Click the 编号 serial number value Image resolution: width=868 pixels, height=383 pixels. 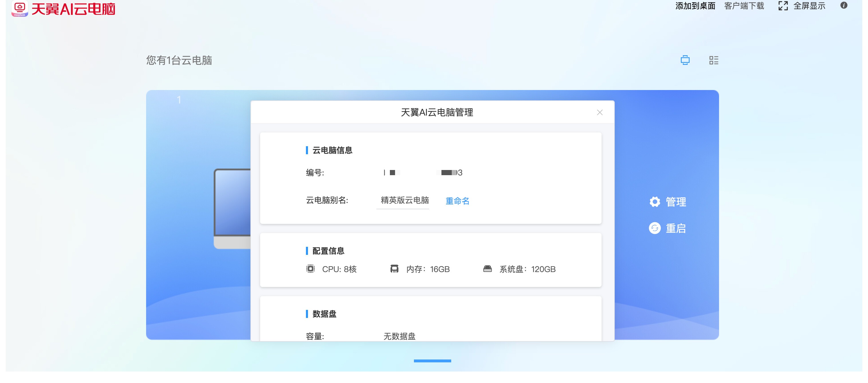[423, 173]
